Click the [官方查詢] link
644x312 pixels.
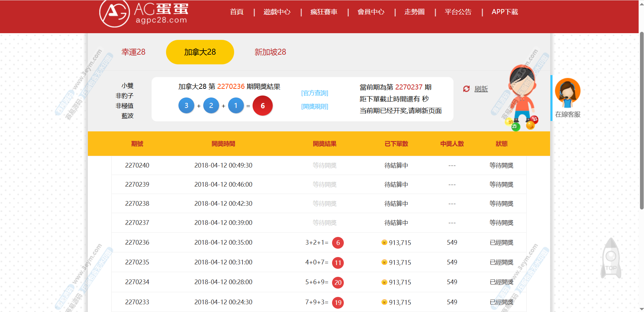315,93
